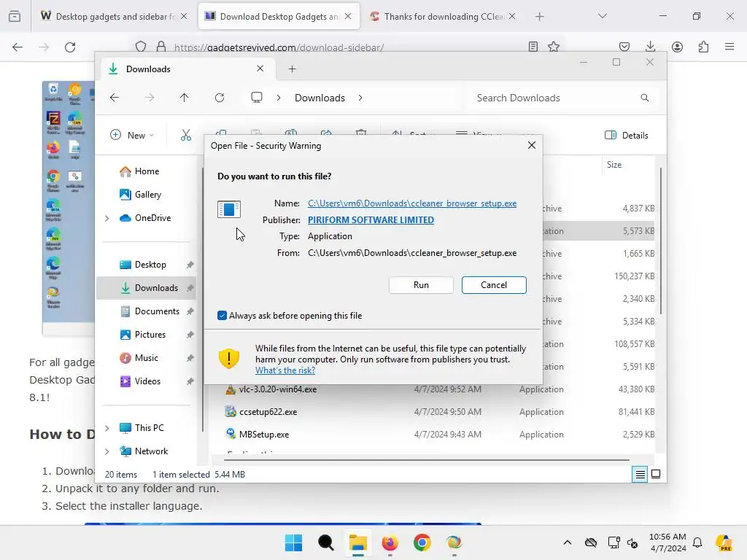Image resolution: width=747 pixels, height=560 pixels.
Task: Click Firefox icon in the taskbar
Action: pos(390,542)
